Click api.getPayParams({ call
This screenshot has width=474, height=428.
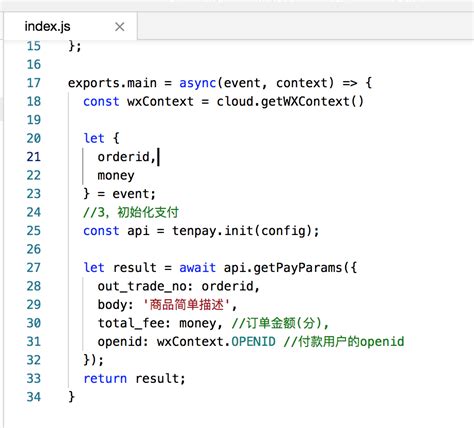[x=290, y=268]
